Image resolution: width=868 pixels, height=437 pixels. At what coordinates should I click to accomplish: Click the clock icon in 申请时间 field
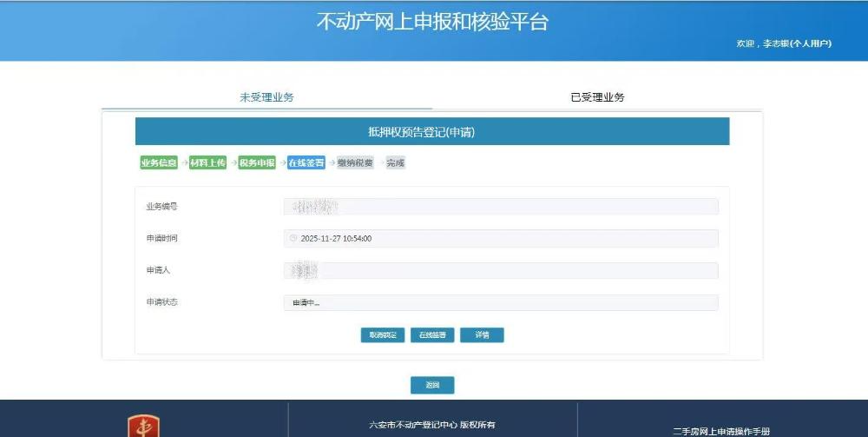pyautogui.click(x=293, y=238)
